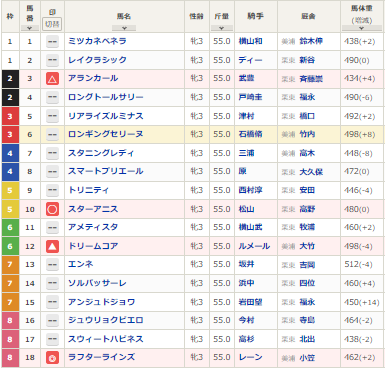385x368 pixels.
Task: Open jockey 石橋脩 profile link
Action: click(250, 134)
